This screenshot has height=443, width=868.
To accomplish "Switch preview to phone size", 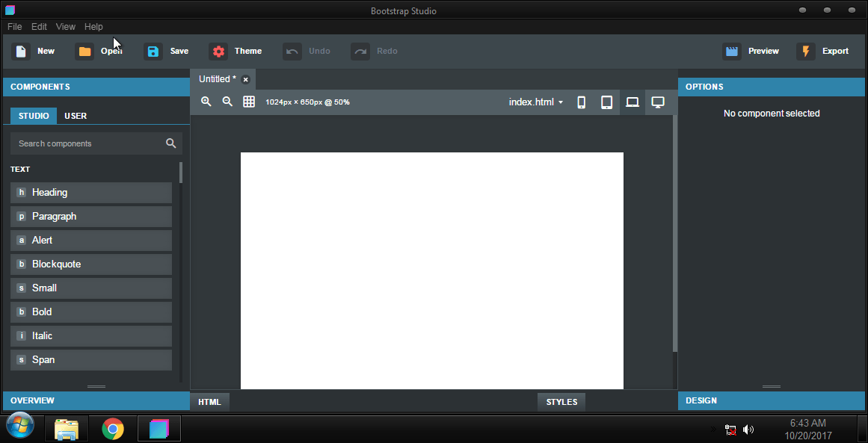I will [581, 102].
